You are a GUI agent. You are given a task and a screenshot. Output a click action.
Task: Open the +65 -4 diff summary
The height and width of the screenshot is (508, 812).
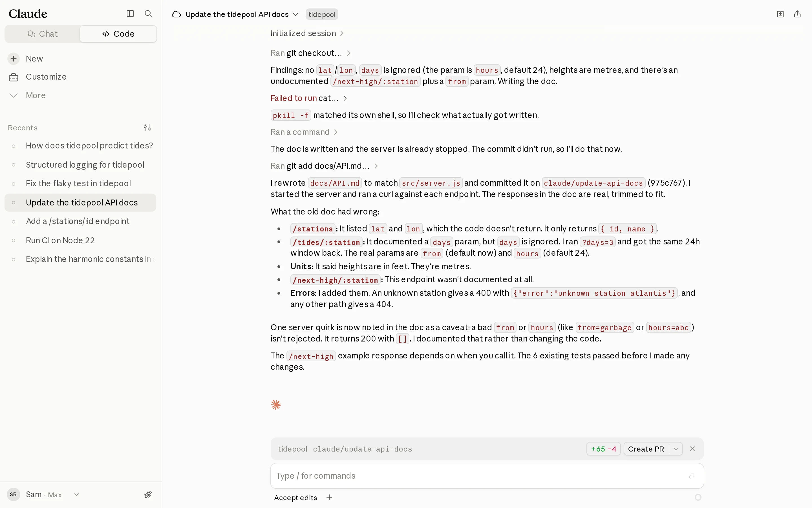tap(603, 449)
